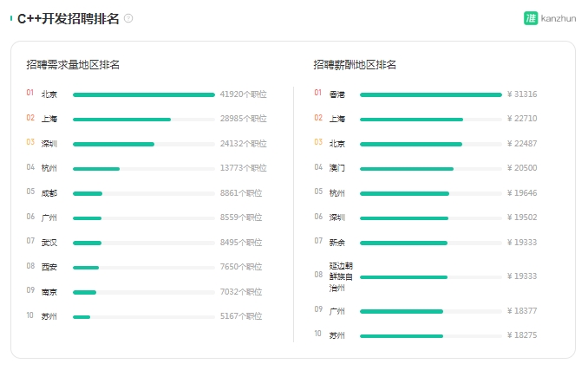The width and height of the screenshot is (588, 383).
Task: Click 香港 in the salary ranking
Action: pyautogui.click(x=336, y=94)
